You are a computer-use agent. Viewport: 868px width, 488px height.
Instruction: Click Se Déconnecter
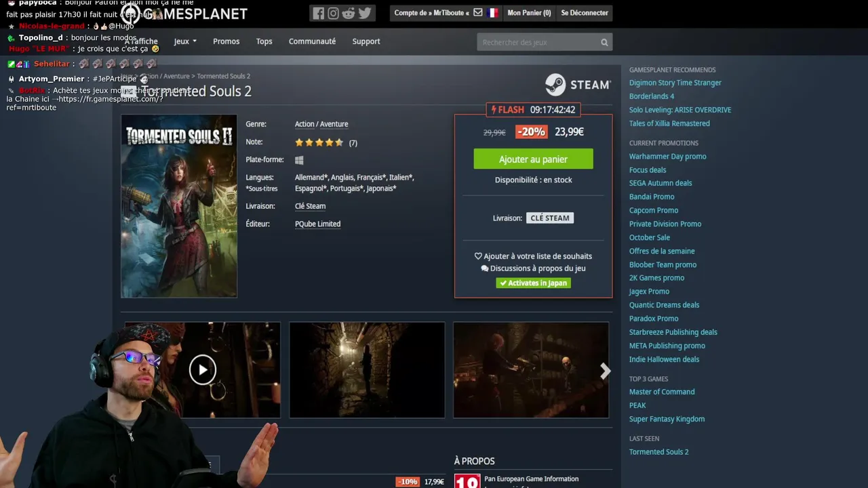[x=585, y=13]
